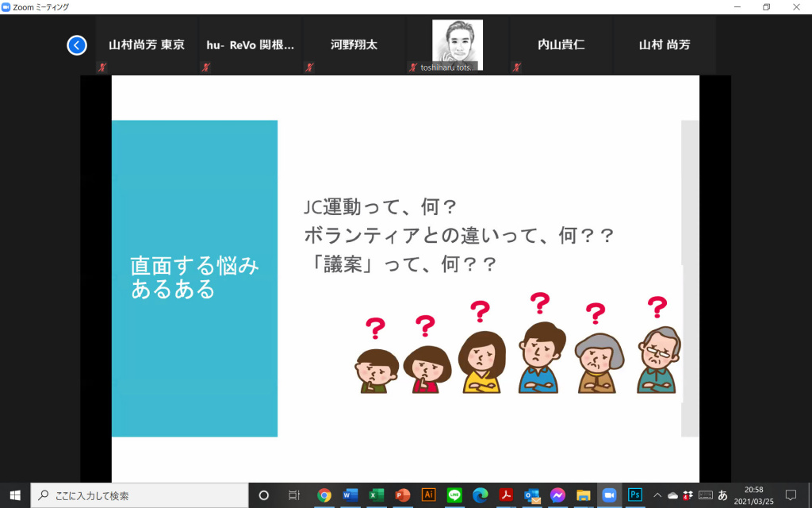This screenshot has width=812, height=508.
Task: Open Google Chrome from taskbar
Action: click(x=324, y=495)
